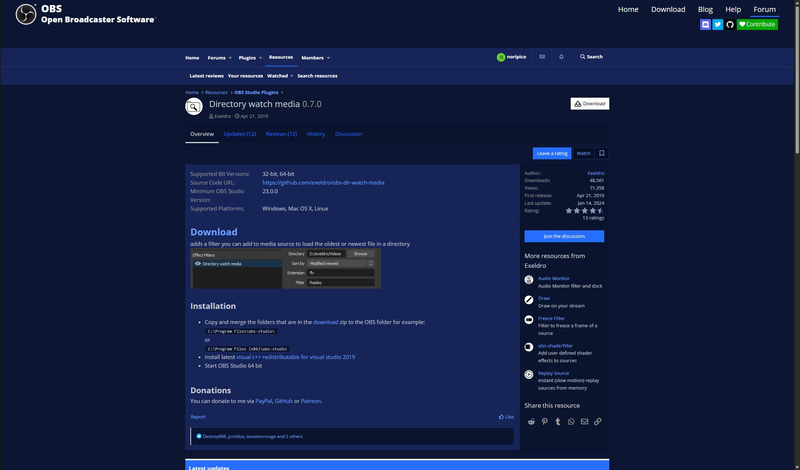
Task: Switch to the History tab
Action: (316, 134)
